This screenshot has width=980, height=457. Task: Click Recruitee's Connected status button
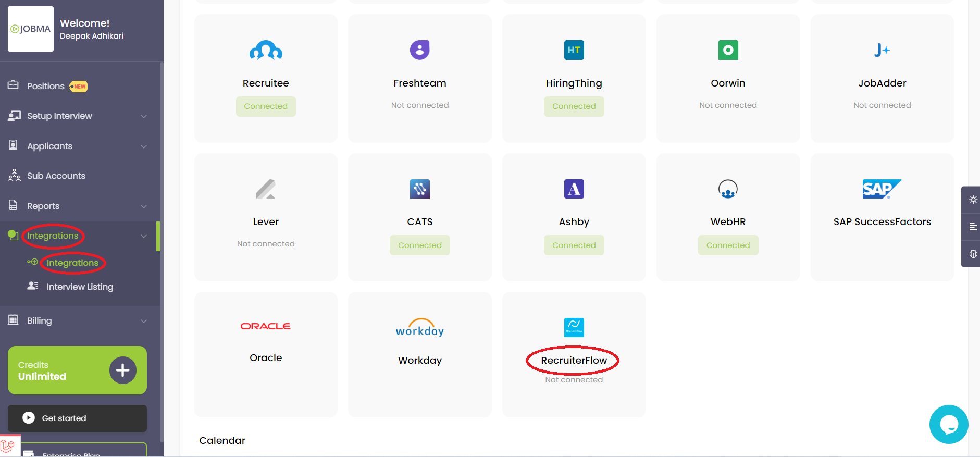[266, 106]
